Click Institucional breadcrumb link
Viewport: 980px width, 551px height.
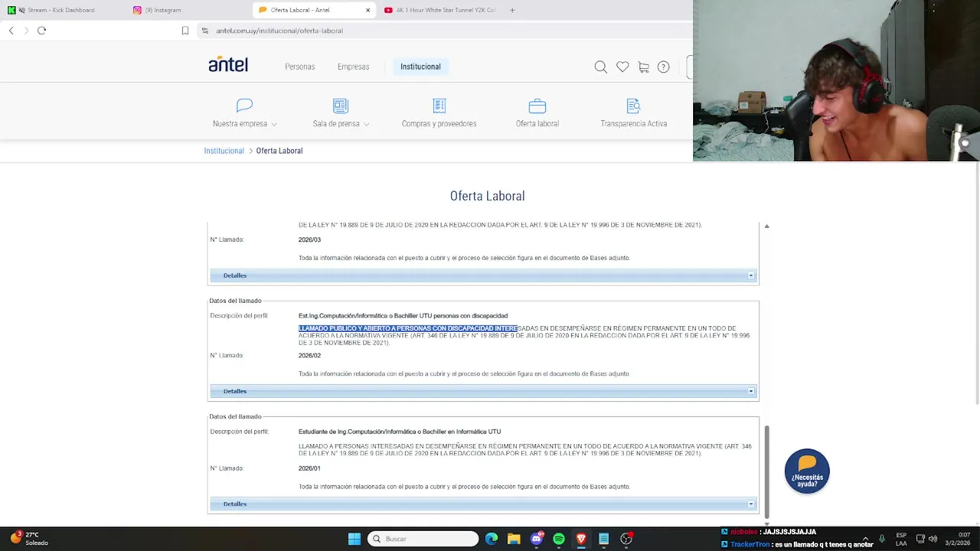coord(224,151)
